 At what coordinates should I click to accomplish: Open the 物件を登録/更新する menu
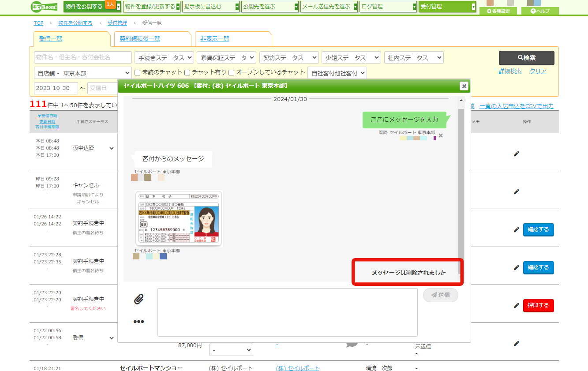tap(152, 7)
